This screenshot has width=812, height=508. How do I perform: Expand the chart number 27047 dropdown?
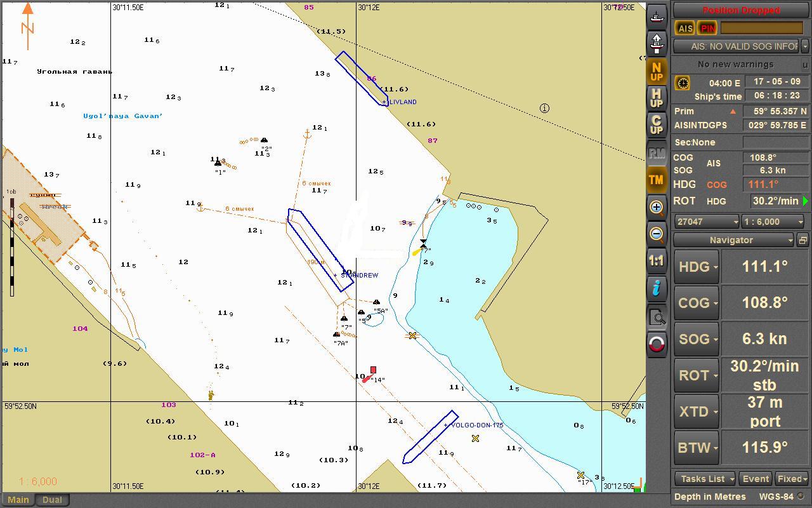707,222
